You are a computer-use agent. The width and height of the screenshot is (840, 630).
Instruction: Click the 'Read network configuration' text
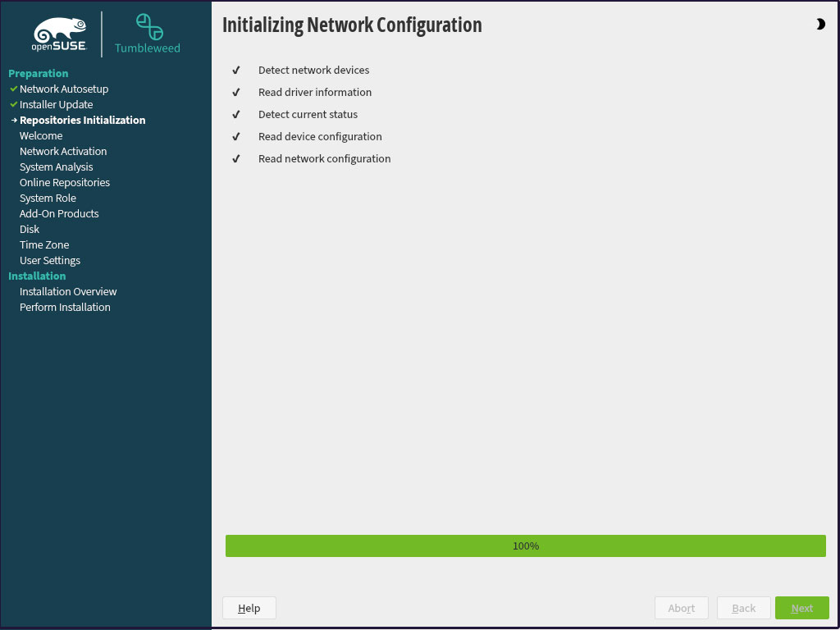(325, 159)
